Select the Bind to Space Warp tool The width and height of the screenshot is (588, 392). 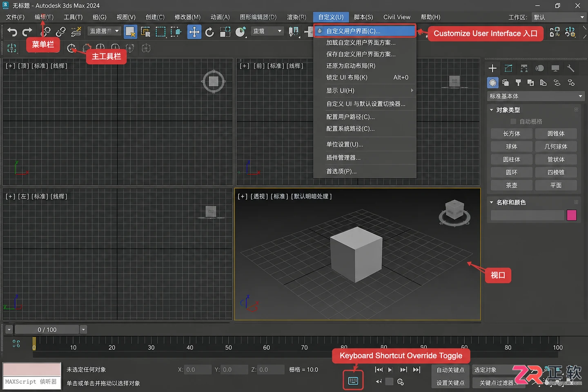[76, 31]
